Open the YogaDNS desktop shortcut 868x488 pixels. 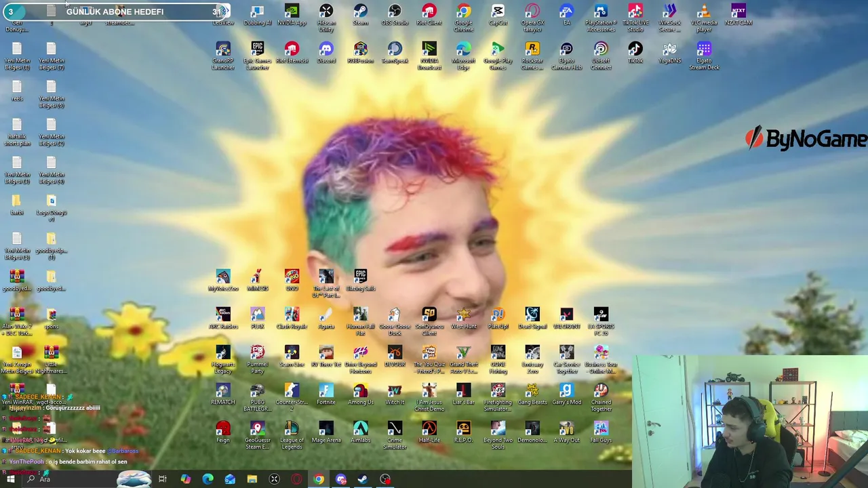point(669,54)
